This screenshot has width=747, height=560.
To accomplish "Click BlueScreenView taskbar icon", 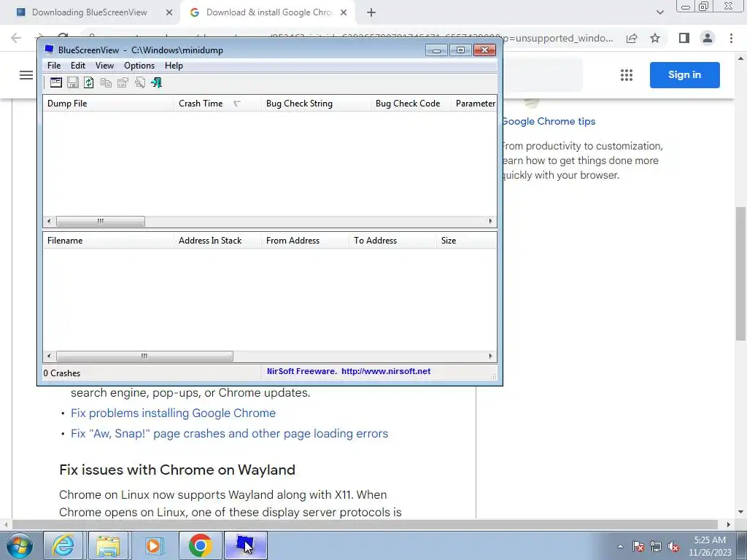I will pos(245,545).
